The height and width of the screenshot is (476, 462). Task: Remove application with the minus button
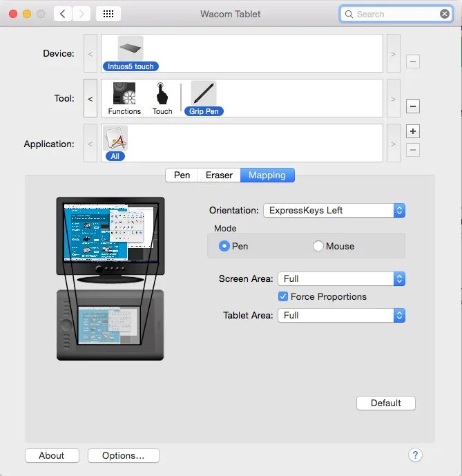pos(413,150)
